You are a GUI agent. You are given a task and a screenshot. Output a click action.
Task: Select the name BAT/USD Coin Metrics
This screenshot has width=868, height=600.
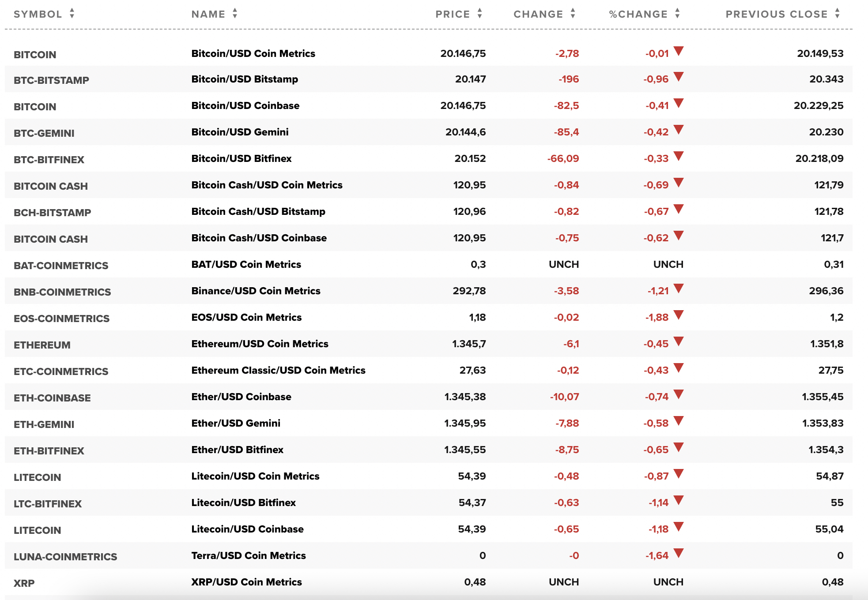246,264
